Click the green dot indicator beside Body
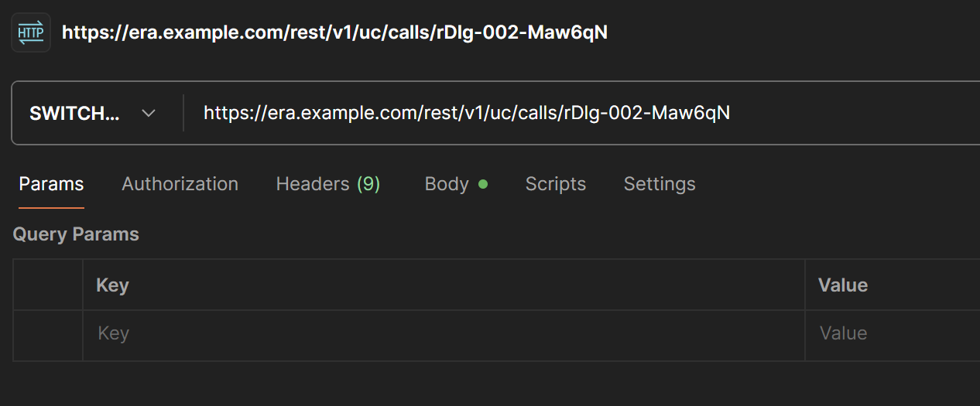 click(483, 184)
